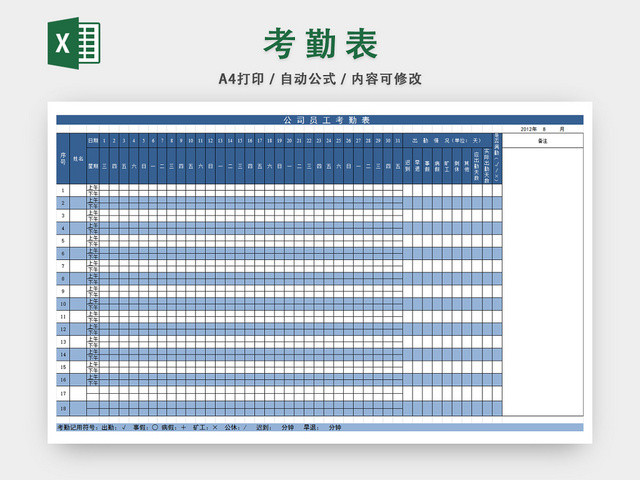Select row number 10 cell
Image resolution: width=640 pixels, height=480 pixels.
[63, 304]
